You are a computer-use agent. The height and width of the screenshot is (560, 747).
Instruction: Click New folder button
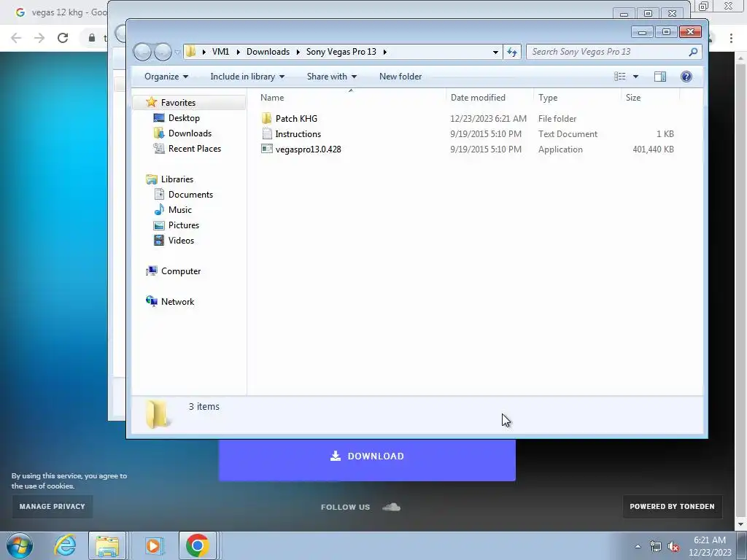point(400,77)
